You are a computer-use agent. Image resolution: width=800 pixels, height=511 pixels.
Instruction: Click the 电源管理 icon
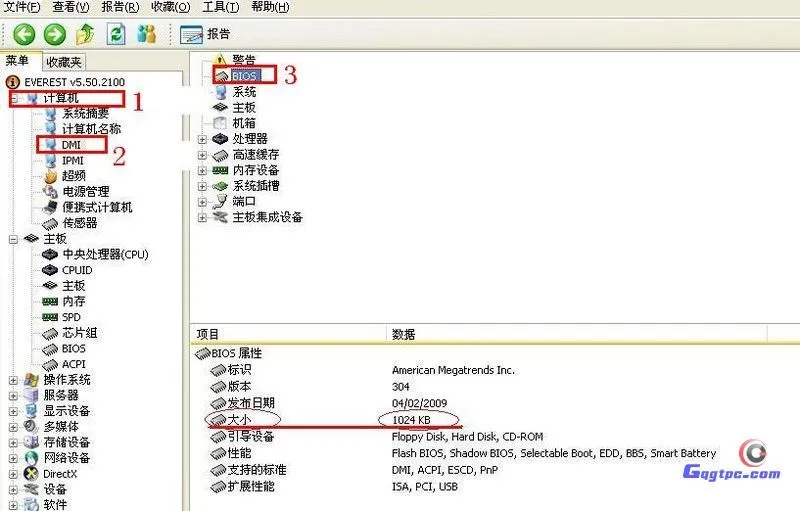click(51, 192)
